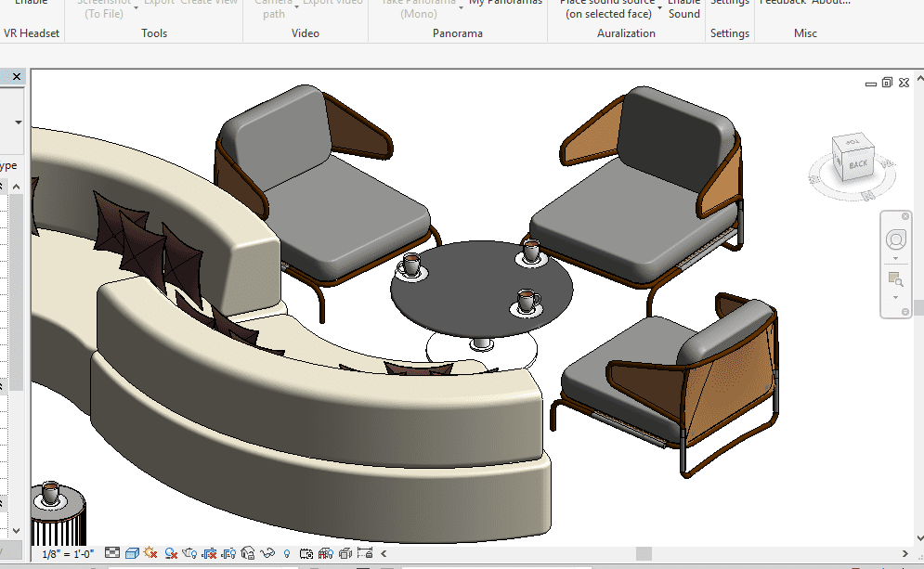Click the Enable Sound button
Screen dimensions: 924x569
684,9
